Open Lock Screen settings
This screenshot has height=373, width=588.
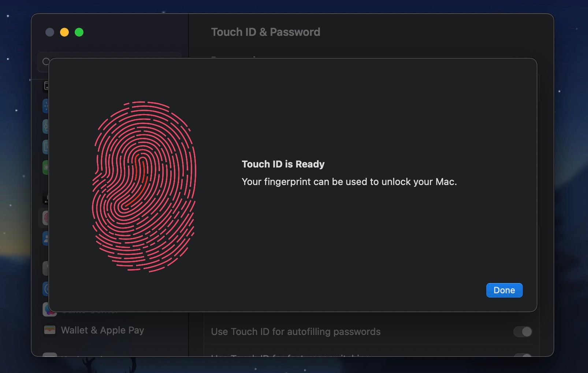tap(46, 199)
